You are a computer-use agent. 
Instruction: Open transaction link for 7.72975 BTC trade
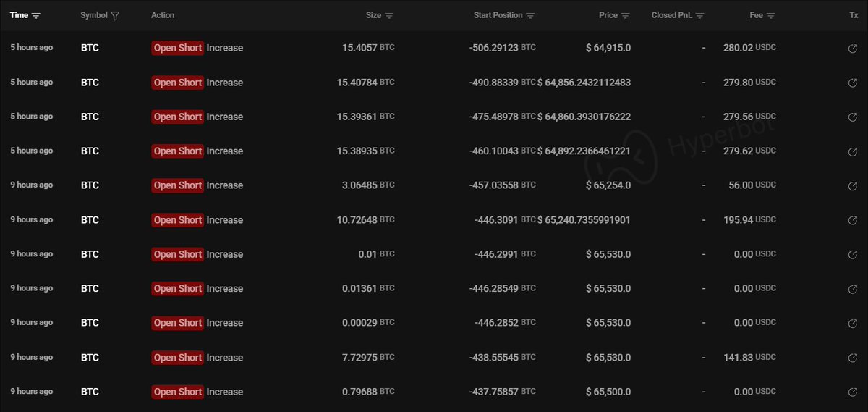[x=853, y=358]
